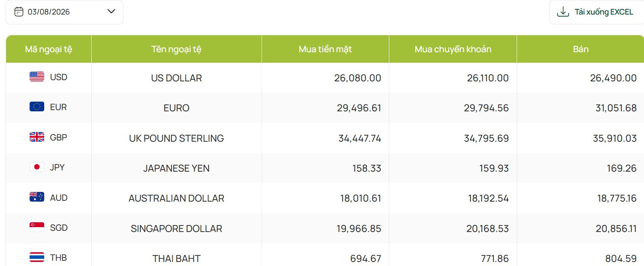This screenshot has height=266, width=644.
Task: Select the Tên ngoại tệ column header
Action: [176, 49]
